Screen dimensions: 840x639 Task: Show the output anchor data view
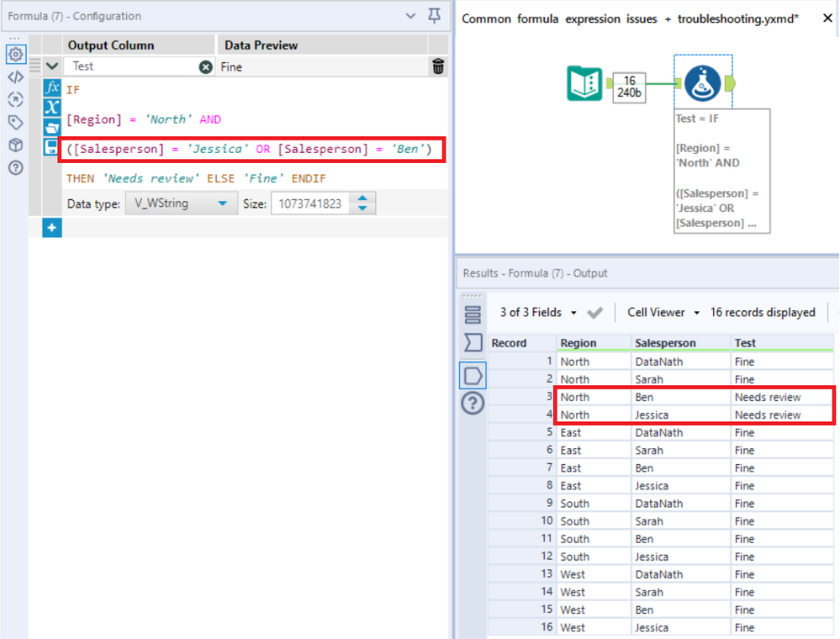coord(473,376)
